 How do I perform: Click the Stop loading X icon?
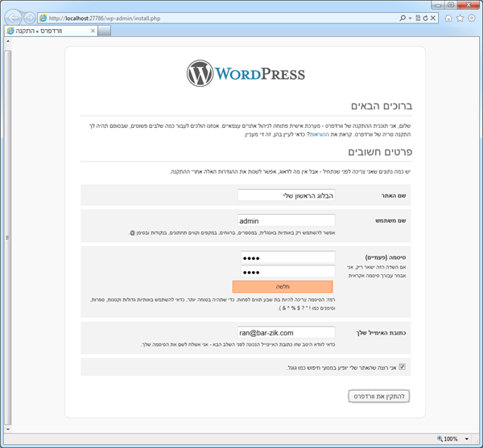coord(433,18)
